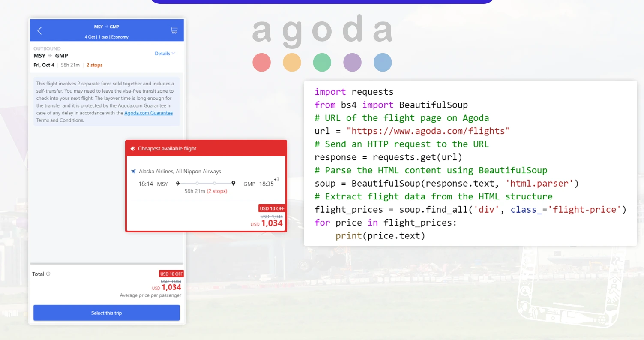
Task: Click the red 2 stops link under Fri, Oct 4
Action: click(94, 65)
